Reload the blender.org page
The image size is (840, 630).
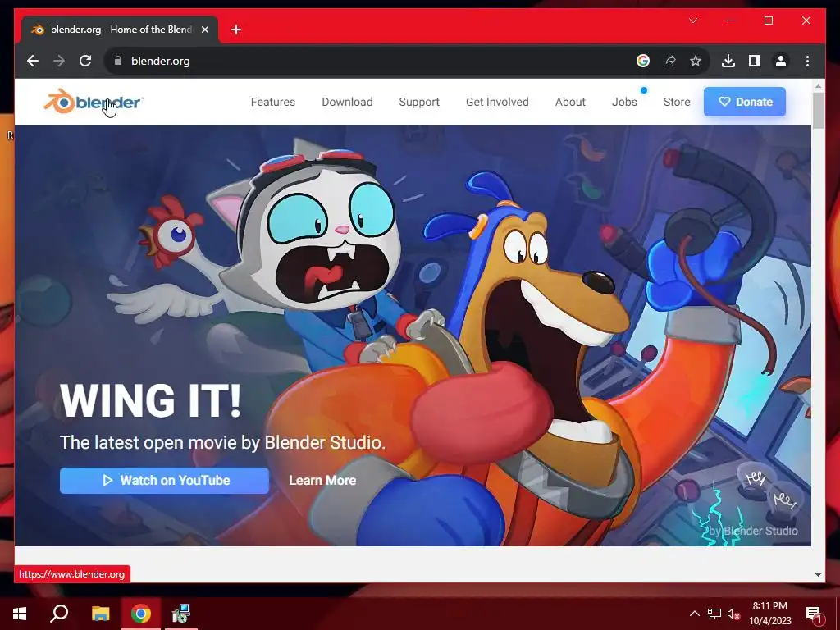point(85,61)
